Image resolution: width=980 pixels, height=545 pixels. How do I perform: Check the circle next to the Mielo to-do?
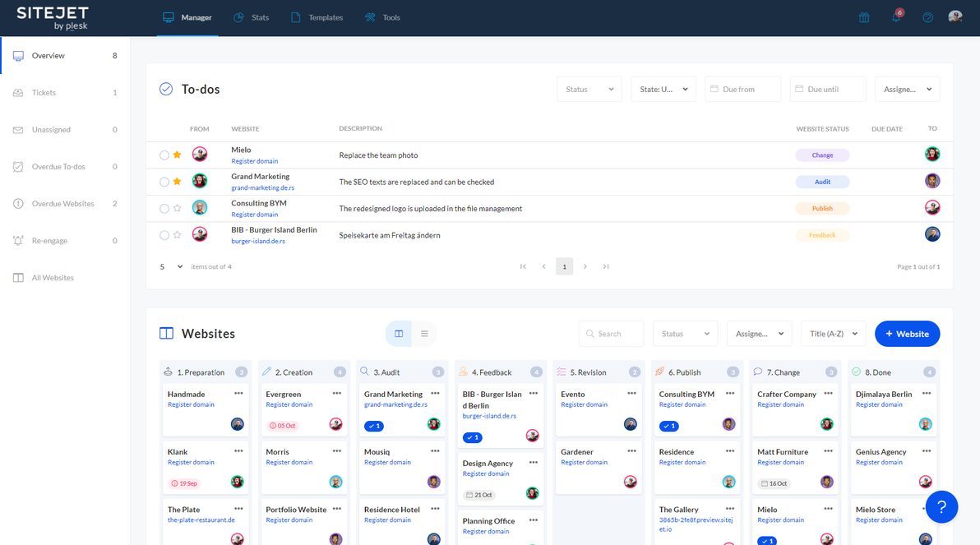164,155
